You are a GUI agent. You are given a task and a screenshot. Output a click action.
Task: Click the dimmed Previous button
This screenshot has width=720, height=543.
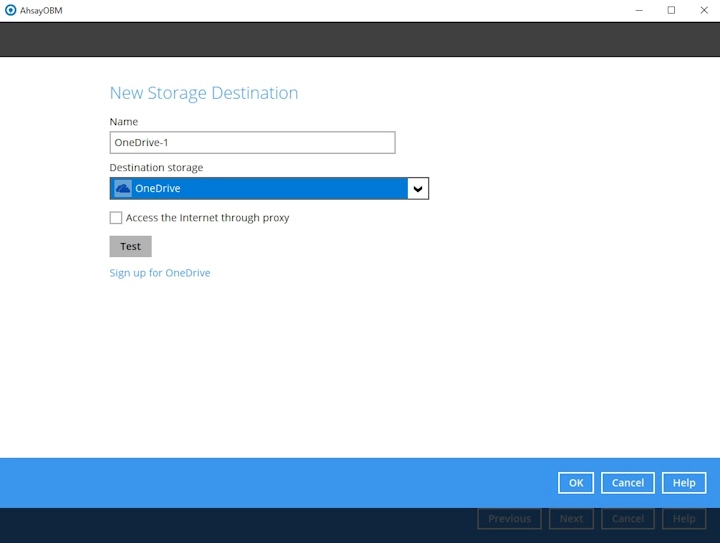click(509, 519)
